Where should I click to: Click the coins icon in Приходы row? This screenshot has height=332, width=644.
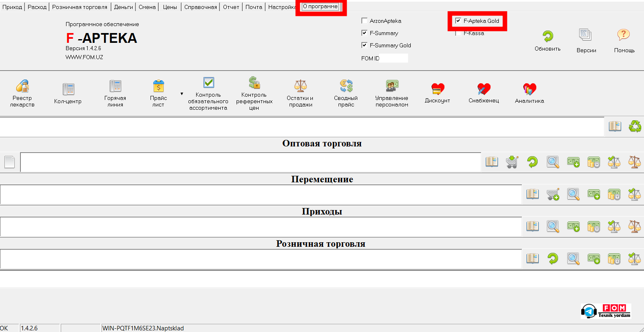pos(594,226)
